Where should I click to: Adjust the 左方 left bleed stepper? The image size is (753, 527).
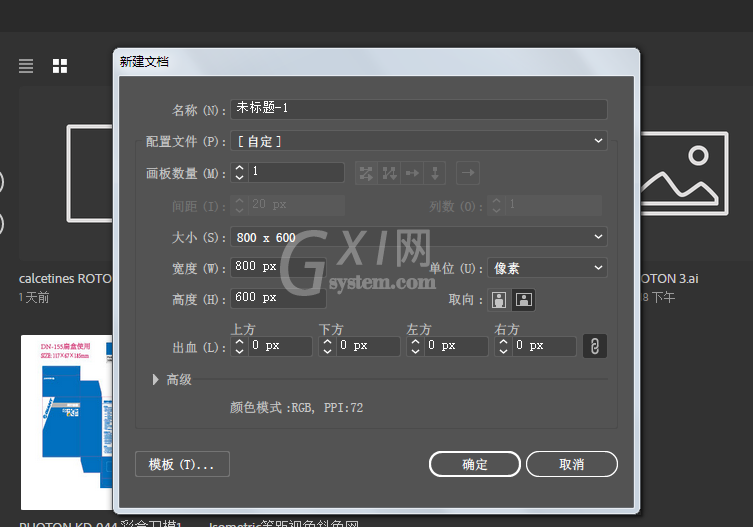pos(415,346)
